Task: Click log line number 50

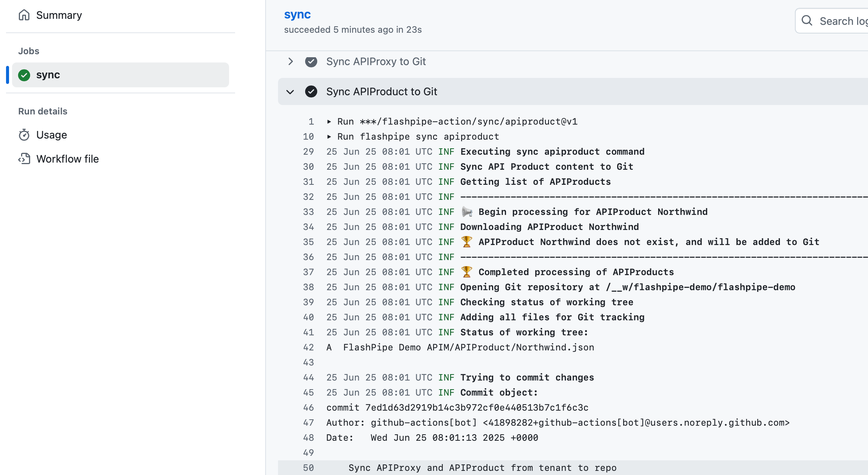Action: point(309,468)
